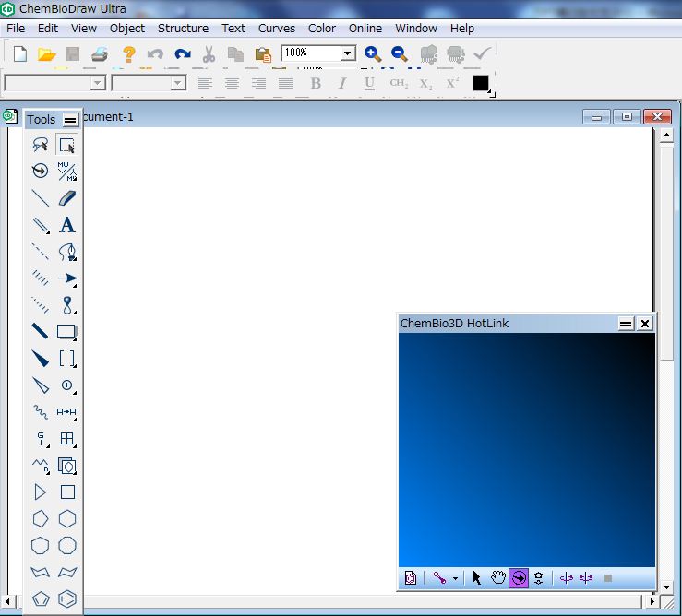This screenshot has height=616, width=682.
Task: Select the Cycloheptane ring tool
Action: 41,546
